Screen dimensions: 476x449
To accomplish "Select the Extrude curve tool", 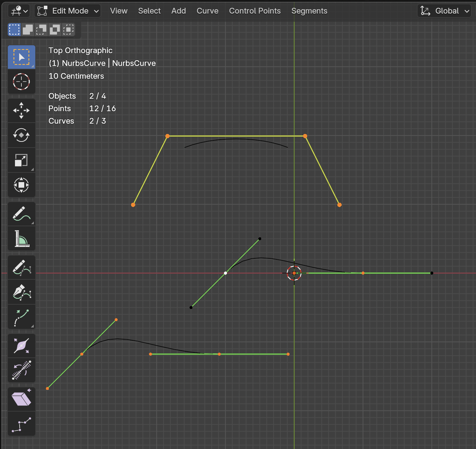I will pos(21,317).
